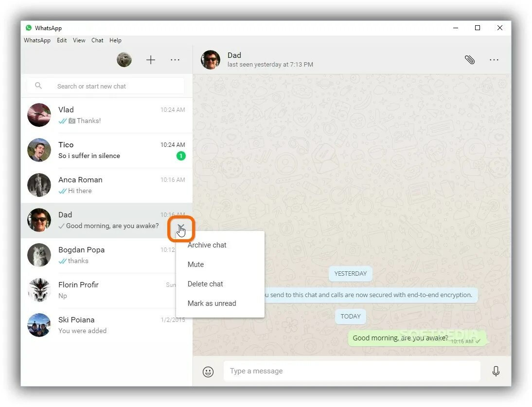
Task: Click Search or start new chat field
Action: coord(106,86)
